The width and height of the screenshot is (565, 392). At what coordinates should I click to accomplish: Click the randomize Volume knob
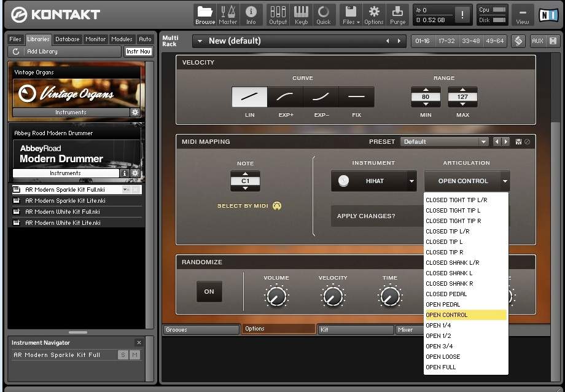(276, 296)
